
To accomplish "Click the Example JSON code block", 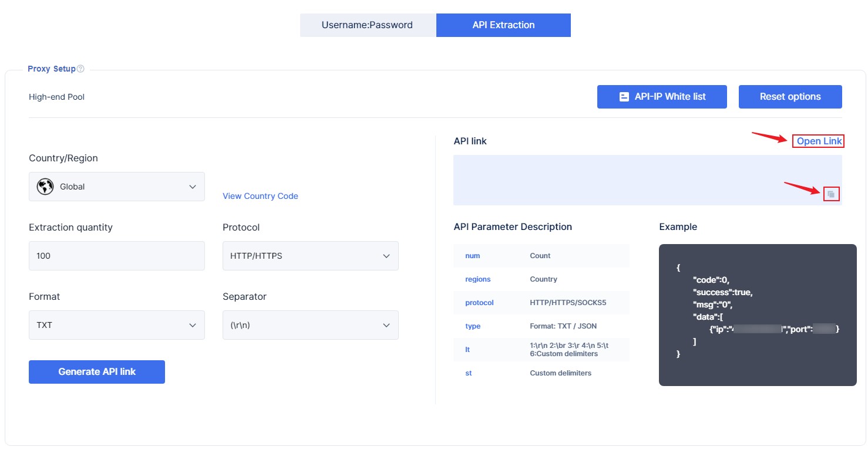I will [757, 314].
